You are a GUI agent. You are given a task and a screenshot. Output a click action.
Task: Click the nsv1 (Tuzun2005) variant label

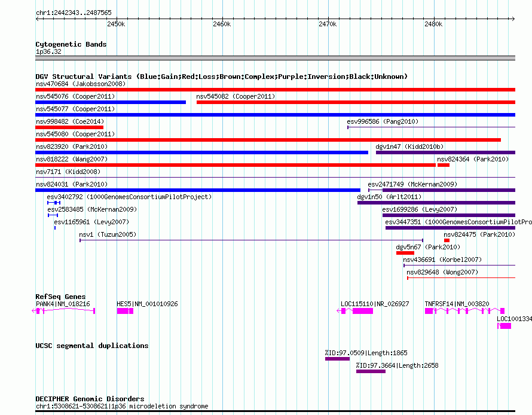[x=108, y=234]
